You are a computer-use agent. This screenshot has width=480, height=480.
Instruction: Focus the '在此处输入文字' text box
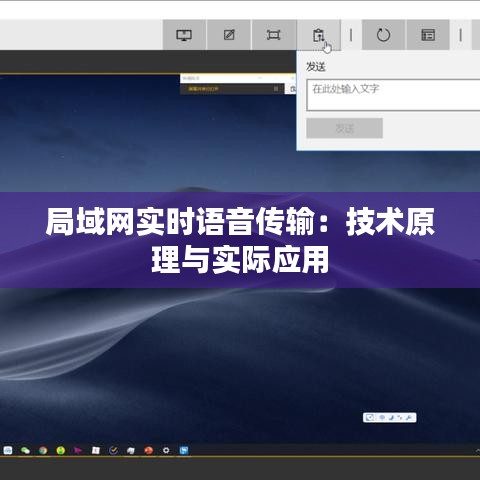point(393,95)
